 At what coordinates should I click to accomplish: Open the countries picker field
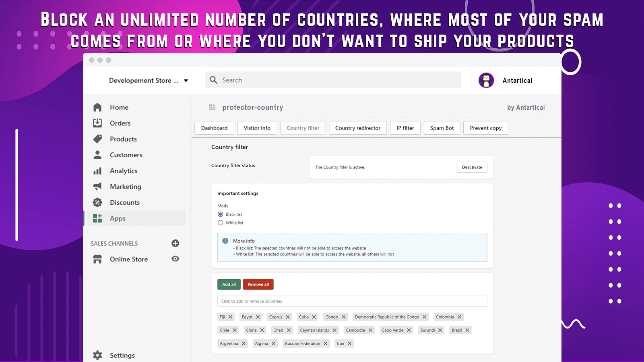[352, 301]
